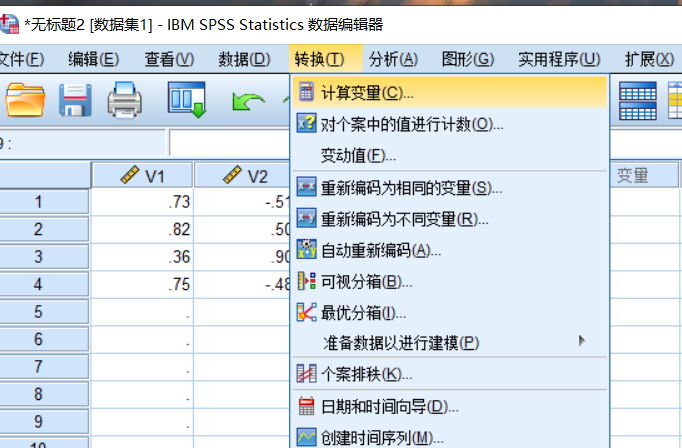Select row header 7

pyautogui.click(x=44, y=366)
